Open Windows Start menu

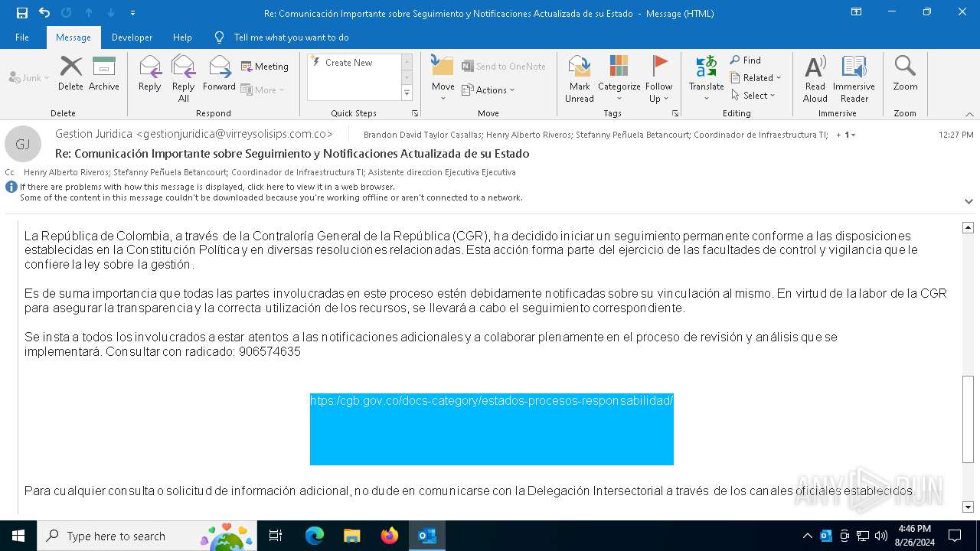[18, 536]
